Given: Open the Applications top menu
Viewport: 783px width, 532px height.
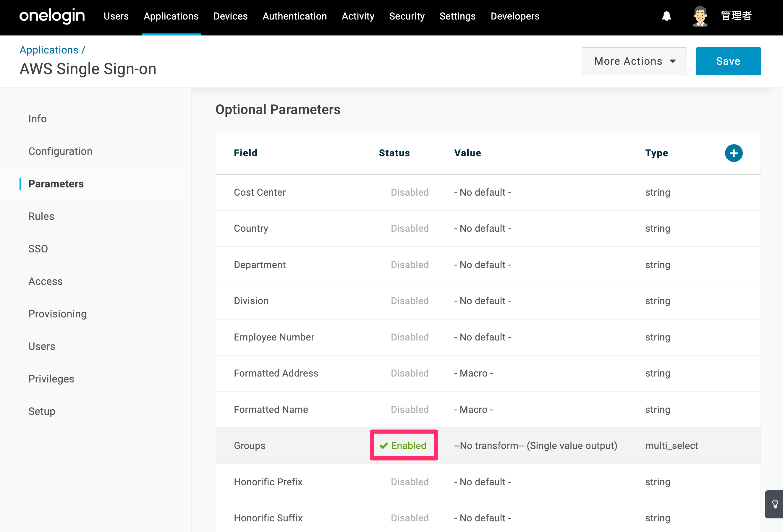Looking at the screenshot, I should pyautogui.click(x=171, y=16).
